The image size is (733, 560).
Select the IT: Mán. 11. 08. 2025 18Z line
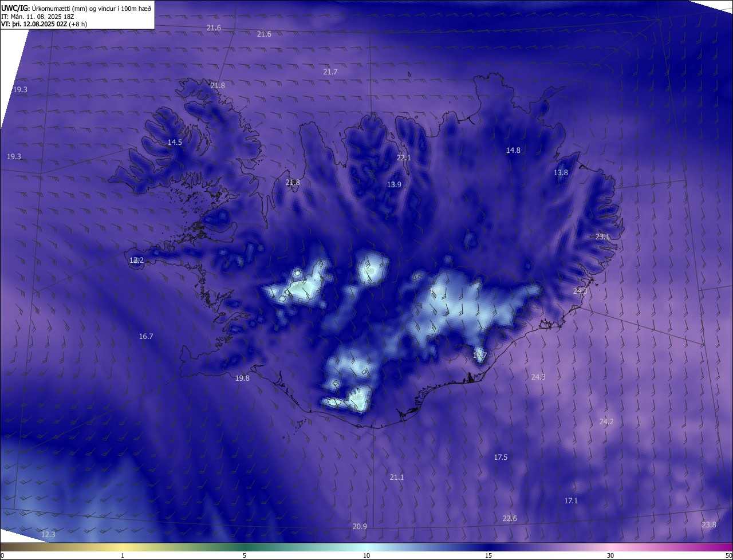(38, 17)
